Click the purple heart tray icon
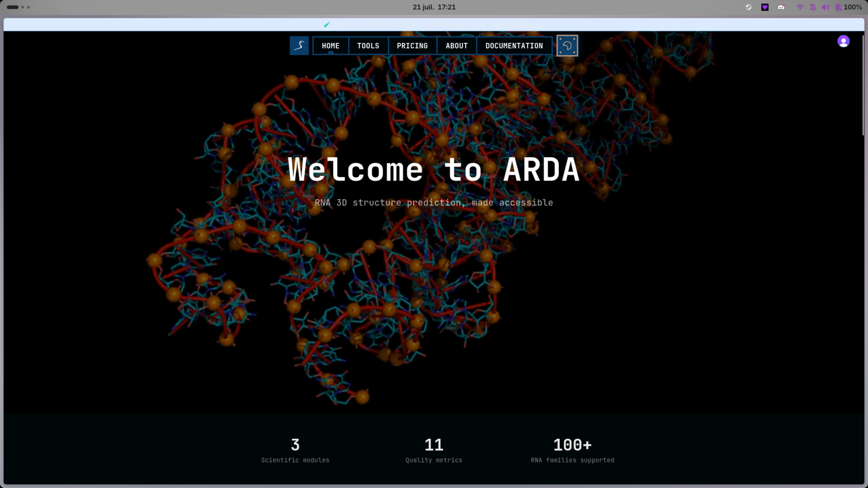The height and width of the screenshot is (488, 868). [x=765, y=7]
